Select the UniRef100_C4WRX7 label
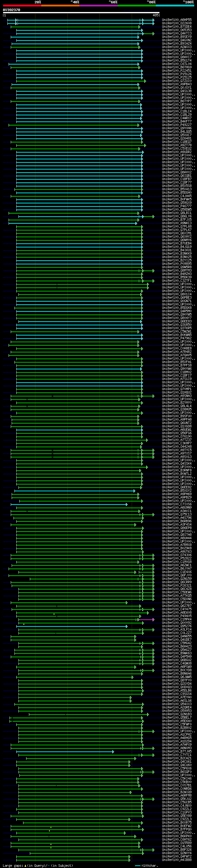 [x=177, y=118]
